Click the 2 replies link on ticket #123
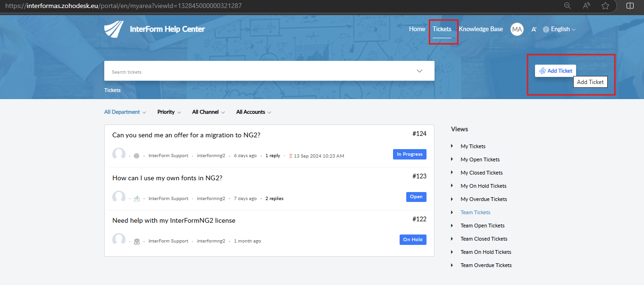 point(274,199)
